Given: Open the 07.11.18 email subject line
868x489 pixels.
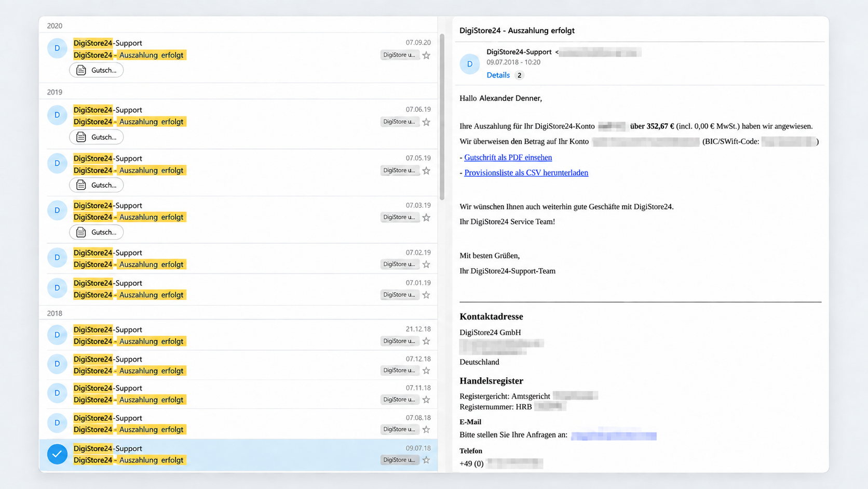Looking at the screenshot, I should point(129,400).
